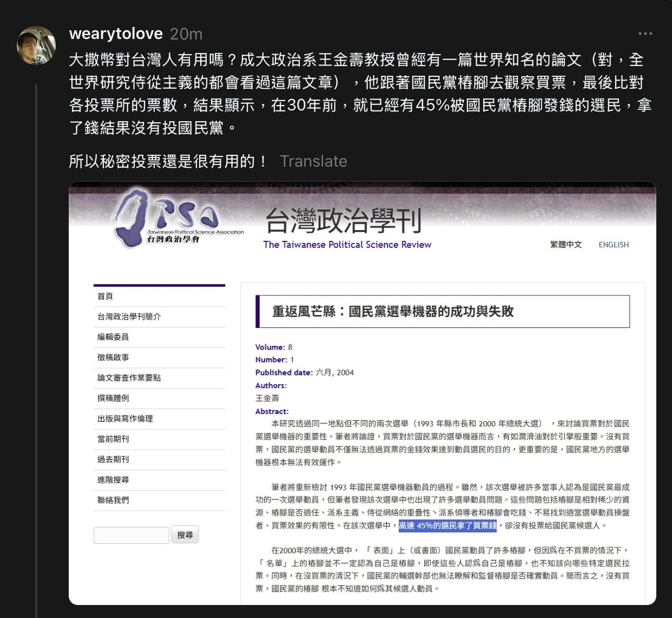Click the sidebar search text field
Image resolution: width=672 pixels, height=618 pixels.
pos(131,535)
